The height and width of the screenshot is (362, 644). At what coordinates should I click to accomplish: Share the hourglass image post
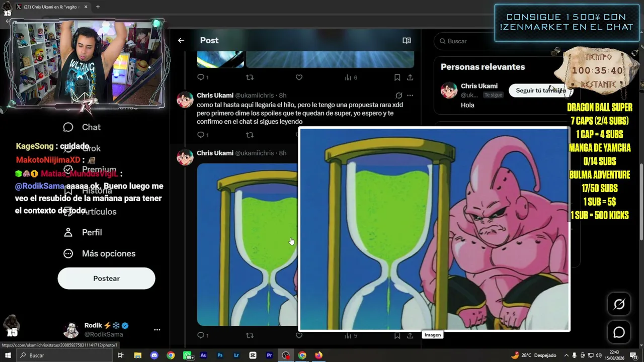coord(410,335)
